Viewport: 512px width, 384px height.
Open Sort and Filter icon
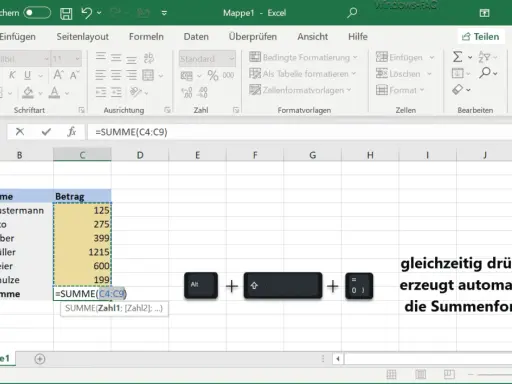(484, 57)
